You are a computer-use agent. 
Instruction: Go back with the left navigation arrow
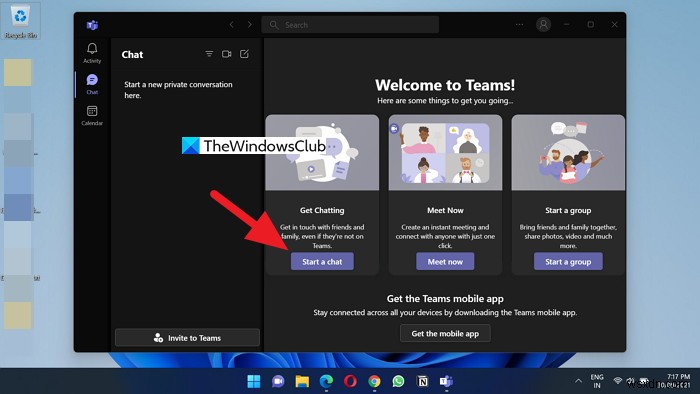coord(231,25)
